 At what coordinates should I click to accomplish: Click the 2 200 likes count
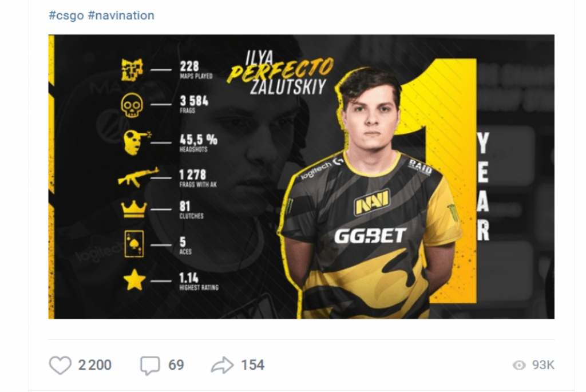[94, 365]
